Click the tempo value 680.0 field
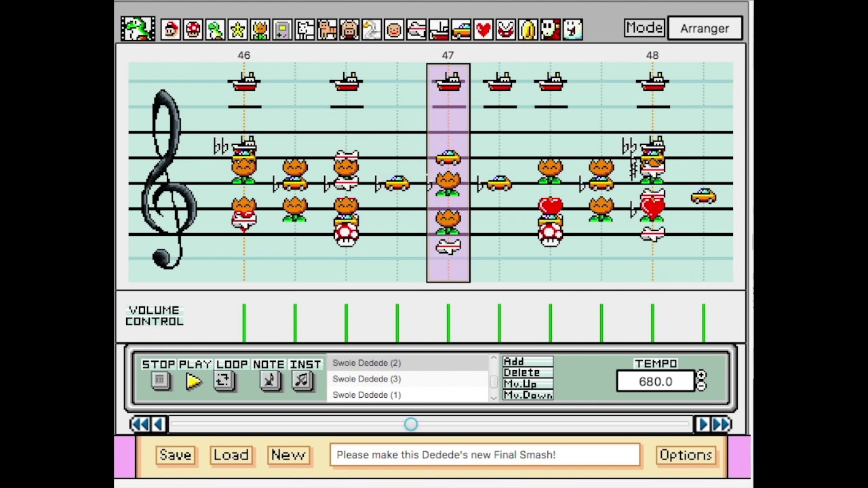868x488 pixels. (x=656, y=382)
